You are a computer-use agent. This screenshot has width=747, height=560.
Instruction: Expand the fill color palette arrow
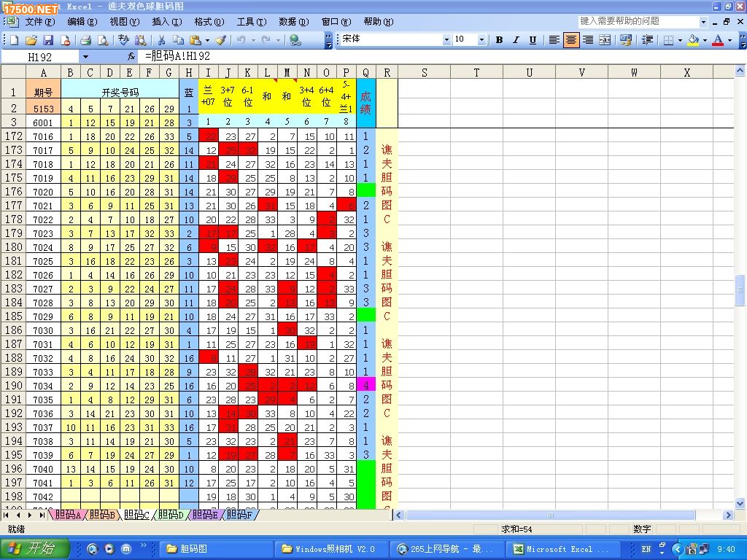coord(705,40)
